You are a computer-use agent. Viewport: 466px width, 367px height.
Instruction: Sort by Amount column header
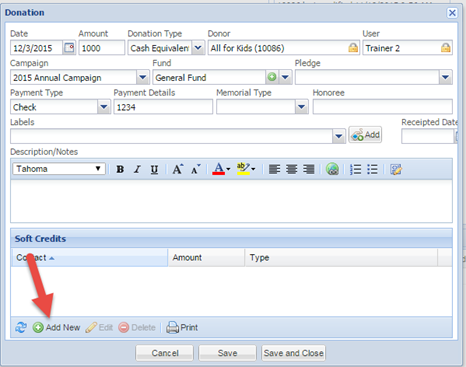tap(206, 257)
